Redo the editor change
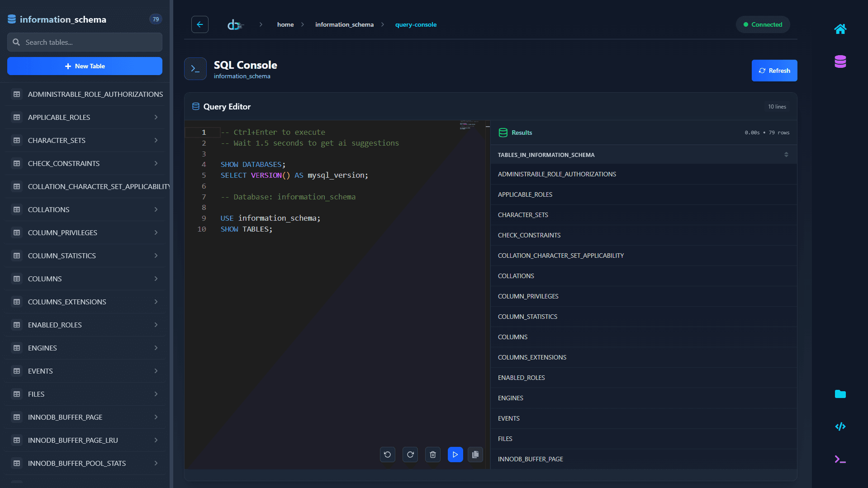 click(410, 455)
